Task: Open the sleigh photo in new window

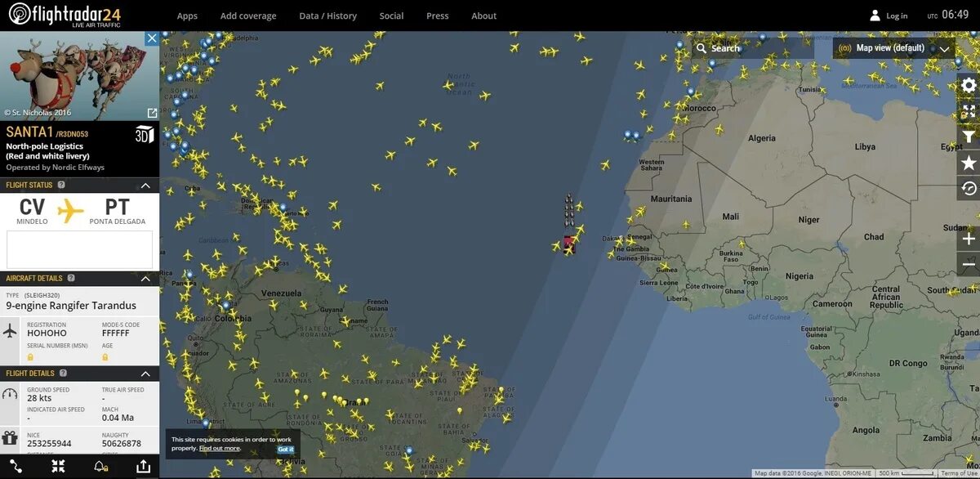Action: tap(152, 113)
